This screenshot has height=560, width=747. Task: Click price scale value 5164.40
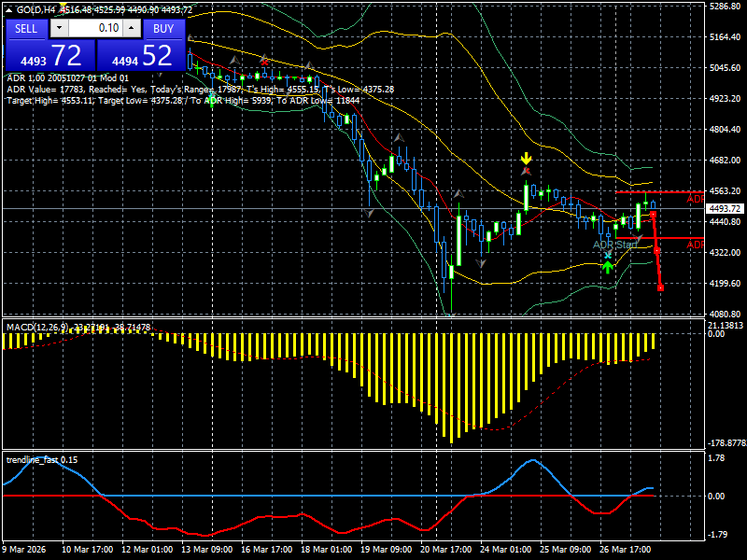(x=725, y=37)
